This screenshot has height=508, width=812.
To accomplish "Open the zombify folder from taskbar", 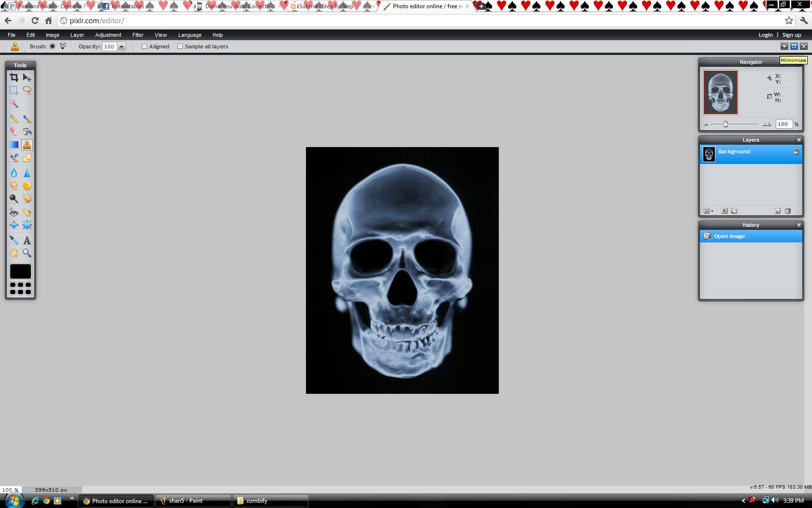I will [270, 501].
